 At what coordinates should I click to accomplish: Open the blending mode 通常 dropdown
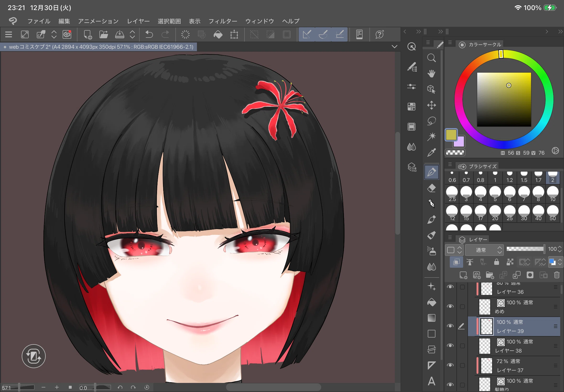pyautogui.click(x=484, y=250)
